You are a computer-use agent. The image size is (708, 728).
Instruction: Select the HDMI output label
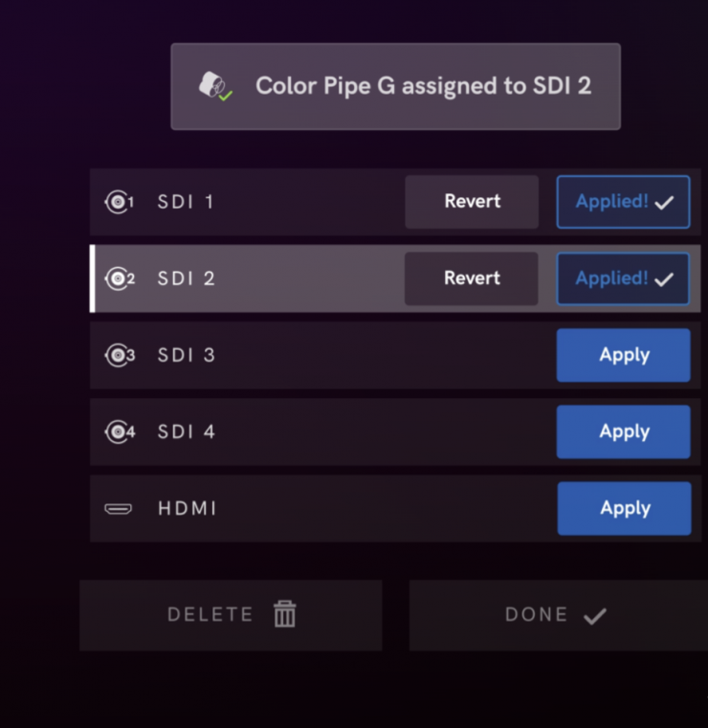click(x=187, y=508)
